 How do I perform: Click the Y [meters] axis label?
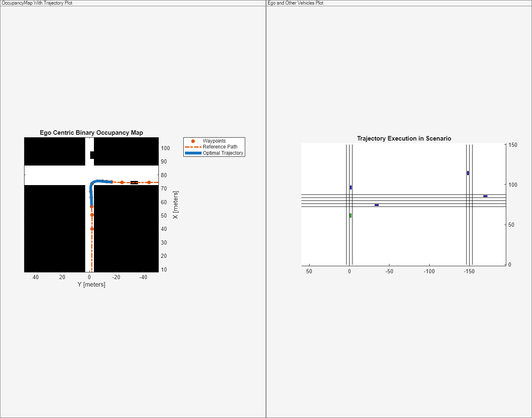pyautogui.click(x=91, y=284)
